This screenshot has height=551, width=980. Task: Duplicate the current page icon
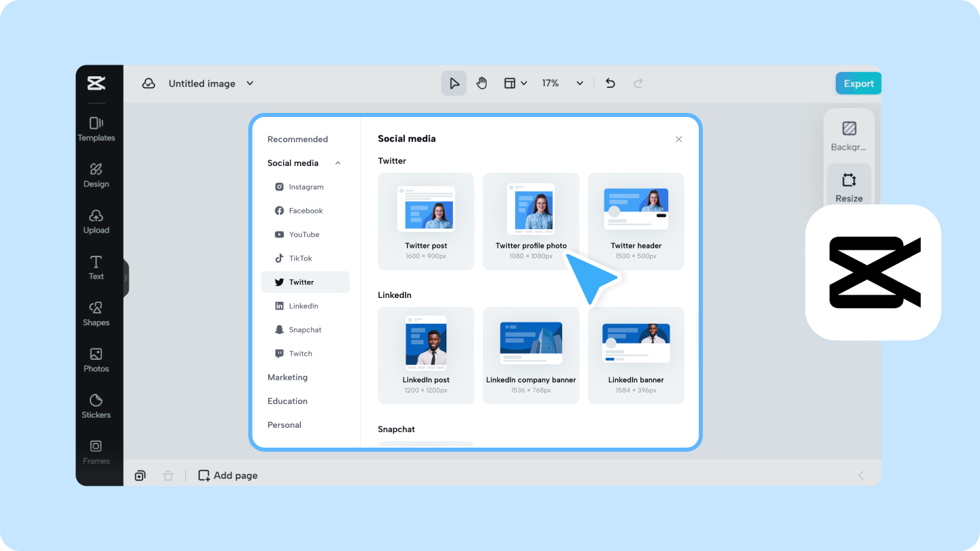pyautogui.click(x=140, y=475)
